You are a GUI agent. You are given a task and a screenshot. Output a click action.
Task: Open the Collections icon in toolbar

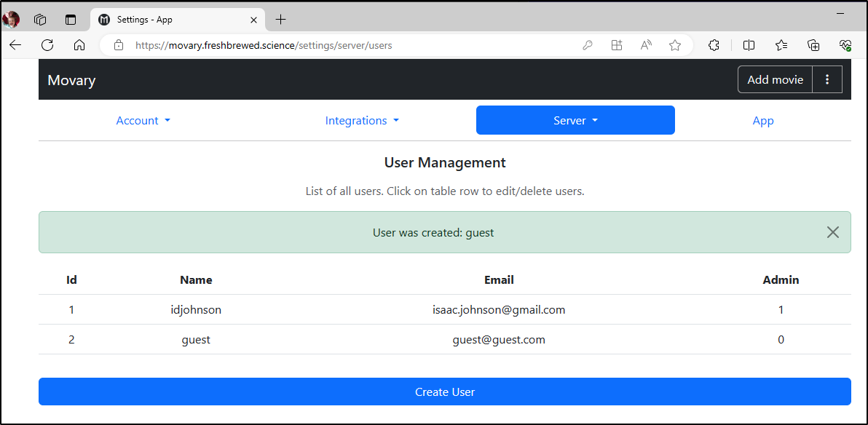tap(813, 45)
